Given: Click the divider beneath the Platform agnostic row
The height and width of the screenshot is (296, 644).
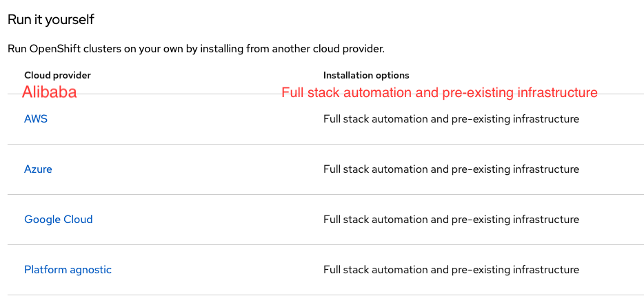Looking at the screenshot, I should (325, 295).
